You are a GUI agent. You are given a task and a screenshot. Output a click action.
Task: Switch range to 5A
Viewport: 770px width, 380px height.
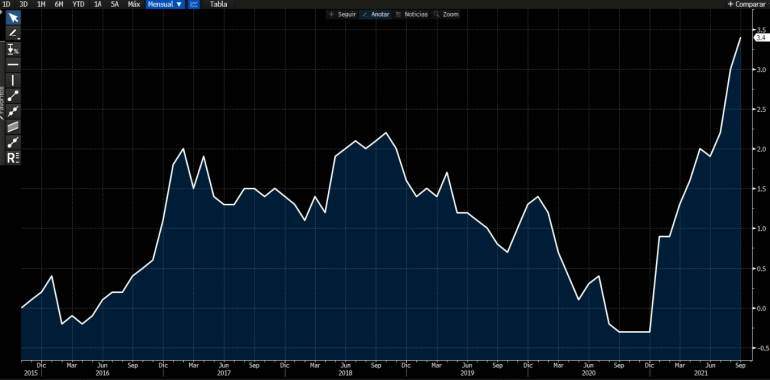(x=114, y=4)
